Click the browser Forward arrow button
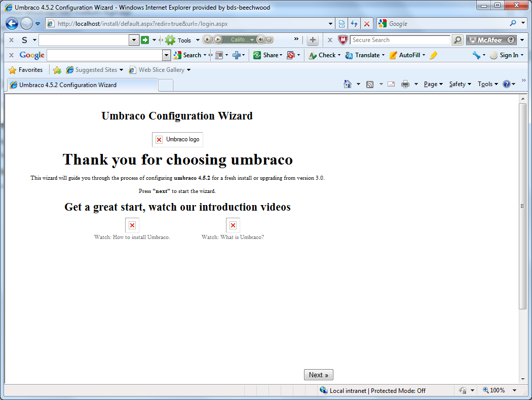Viewport: 532px width, 400px height. 26,23
